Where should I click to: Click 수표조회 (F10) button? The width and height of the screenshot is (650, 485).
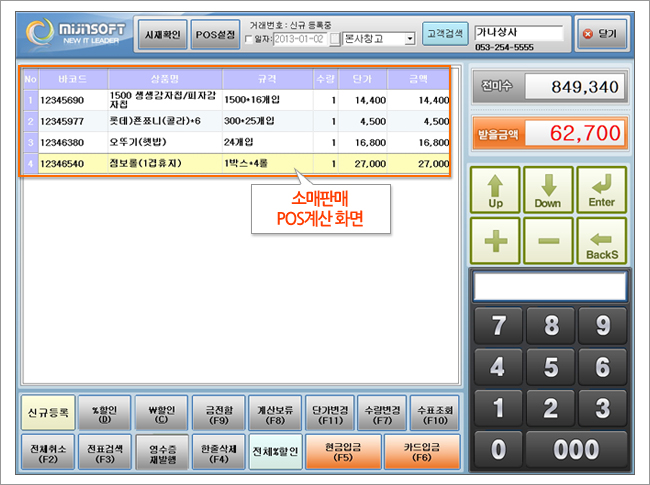click(435, 414)
